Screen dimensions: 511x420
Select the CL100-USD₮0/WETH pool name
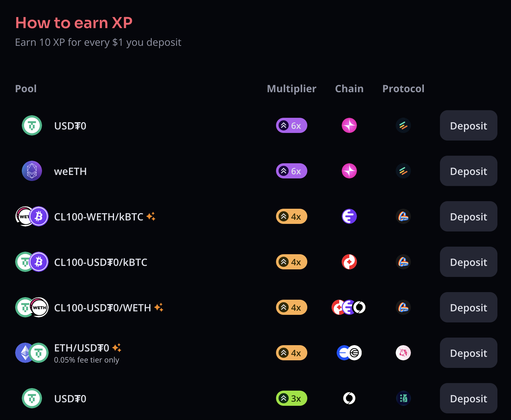(103, 308)
